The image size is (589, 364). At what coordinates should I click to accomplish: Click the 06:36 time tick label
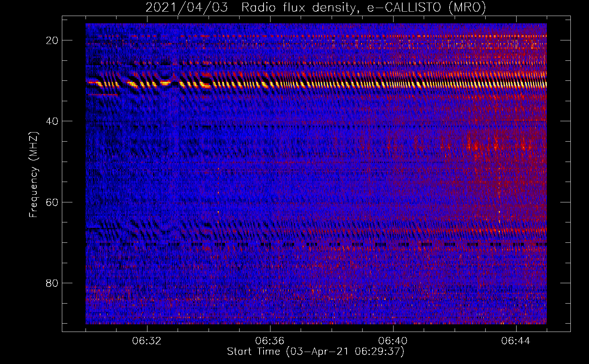click(270, 341)
